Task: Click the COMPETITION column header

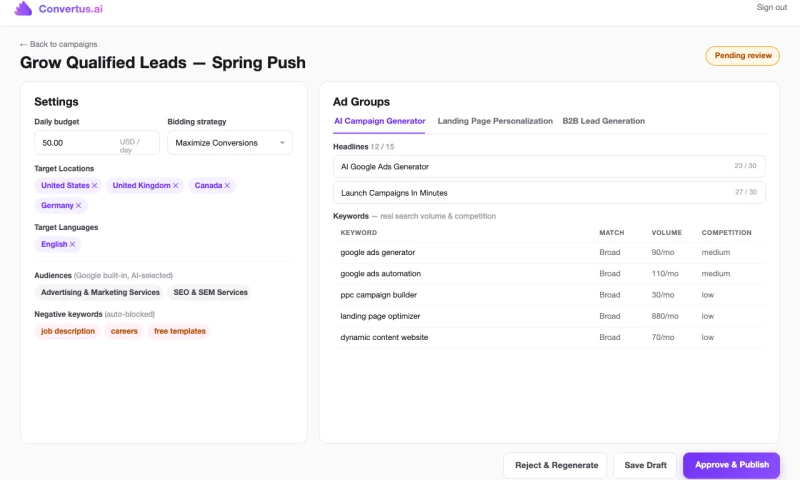Action: [727, 233]
